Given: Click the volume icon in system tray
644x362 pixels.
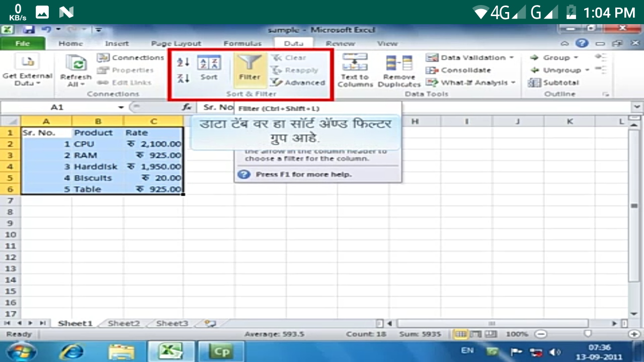Looking at the screenshot, I should (x=555, y=351).
